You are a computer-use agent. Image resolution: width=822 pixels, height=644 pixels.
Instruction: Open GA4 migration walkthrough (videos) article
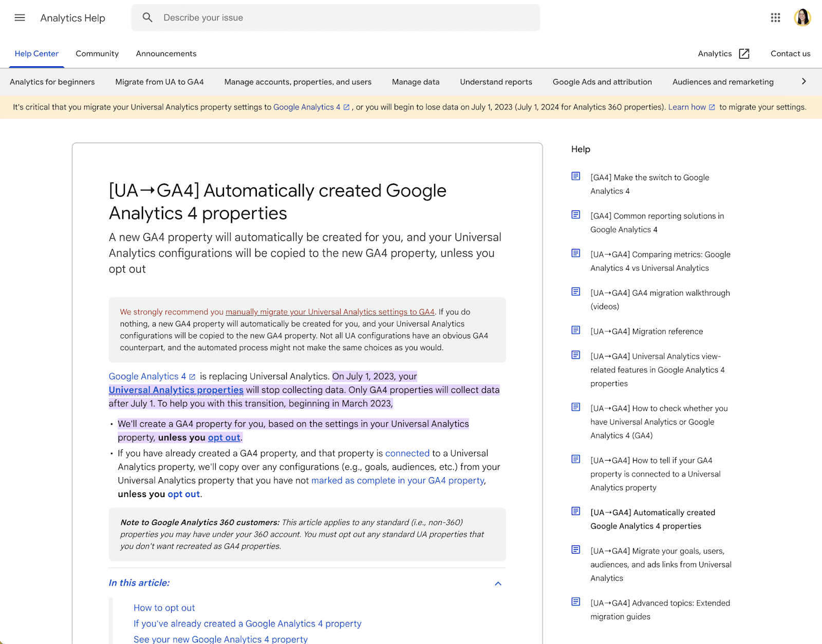(x=660, y=299)
